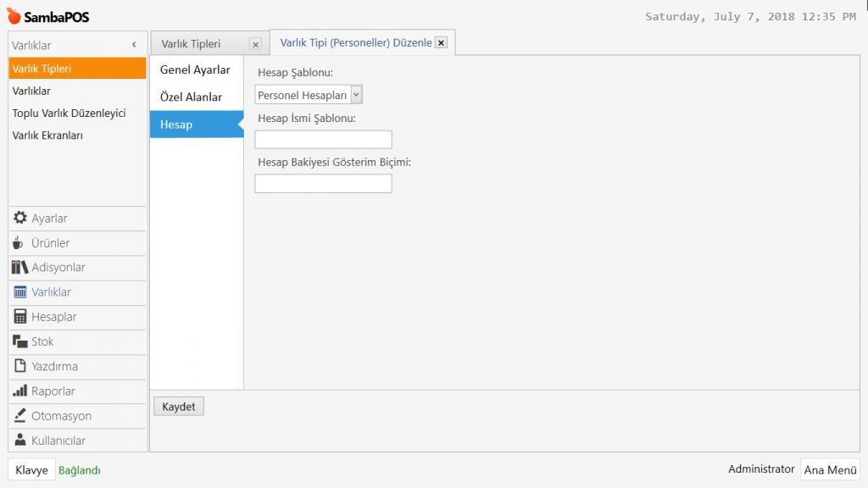The height and width of the screenshot is (488, 868).
Task: Toggle the Klavye on-screen keyboard button
Action: coord(32,470)
